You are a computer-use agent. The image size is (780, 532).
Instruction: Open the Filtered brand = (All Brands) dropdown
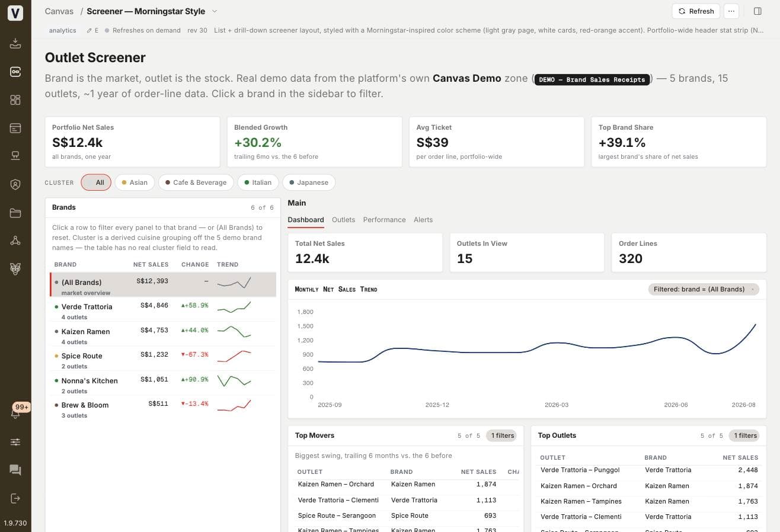[704, 289]
